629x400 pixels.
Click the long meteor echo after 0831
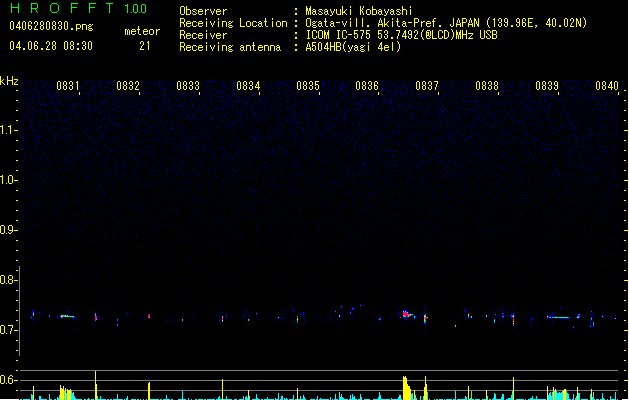67,316
